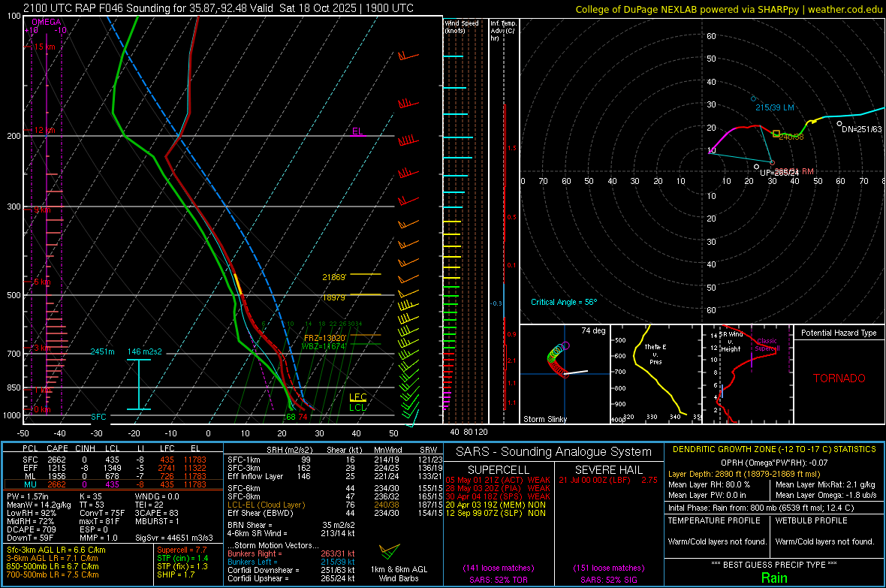This screenshot has height=588, width=886.
Task: Click the cyan '146 m2s2' label
Action: 145,351
